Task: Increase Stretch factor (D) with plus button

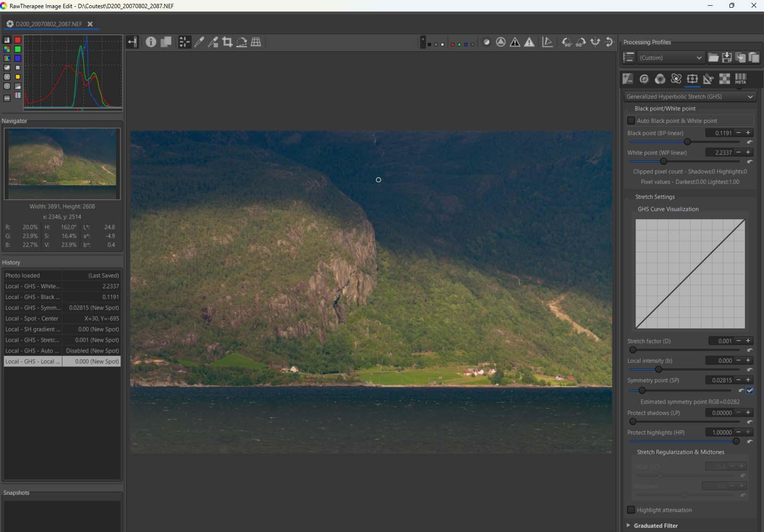Action: point(748,341)
